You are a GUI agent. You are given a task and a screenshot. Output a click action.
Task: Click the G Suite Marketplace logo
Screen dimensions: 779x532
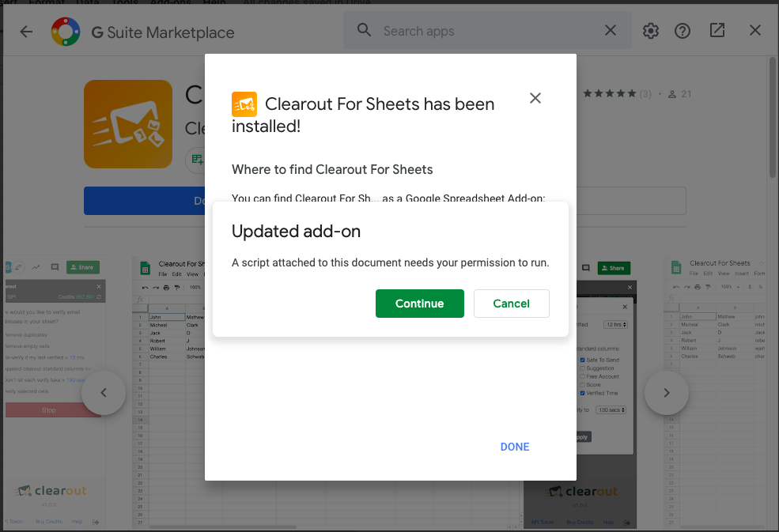(64, 32)
